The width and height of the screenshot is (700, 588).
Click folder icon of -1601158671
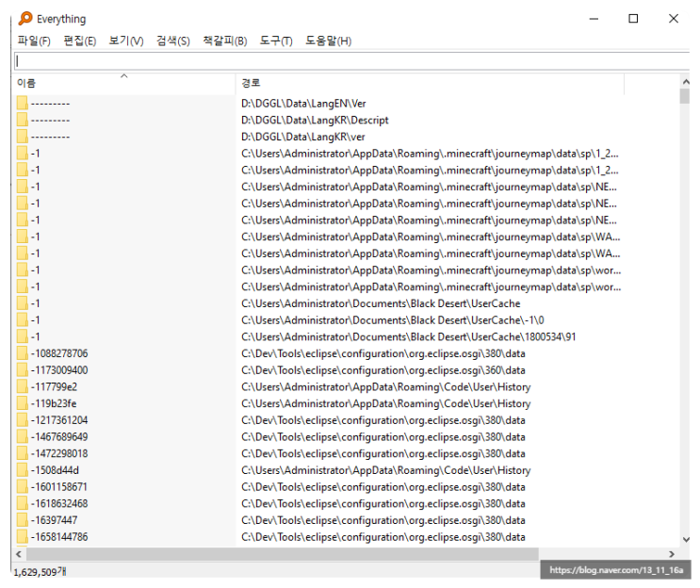(23, 486)
